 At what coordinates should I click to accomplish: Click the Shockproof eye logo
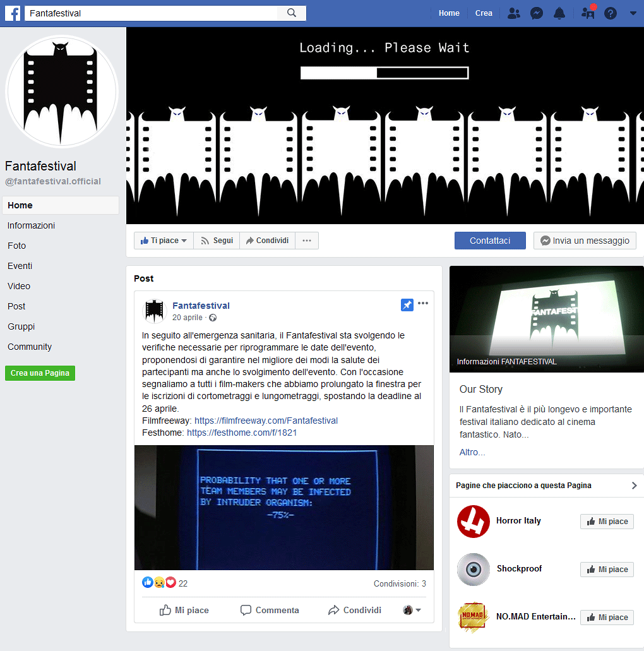474,569
